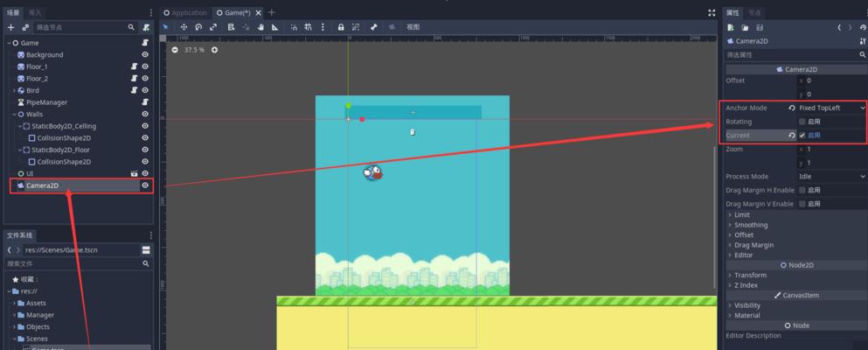Toggle visibility of Floor_1 node
Viewport: 868px width, 350px height.
coord(146,66)
